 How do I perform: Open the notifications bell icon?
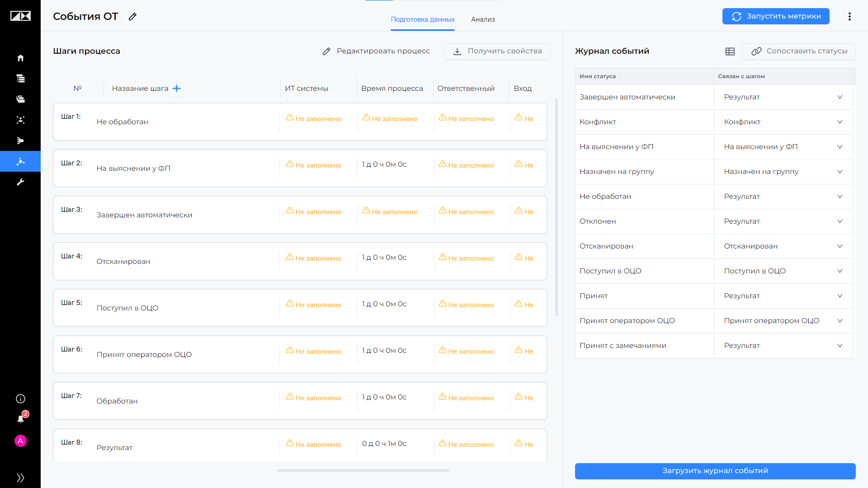(x=20, y=419)
